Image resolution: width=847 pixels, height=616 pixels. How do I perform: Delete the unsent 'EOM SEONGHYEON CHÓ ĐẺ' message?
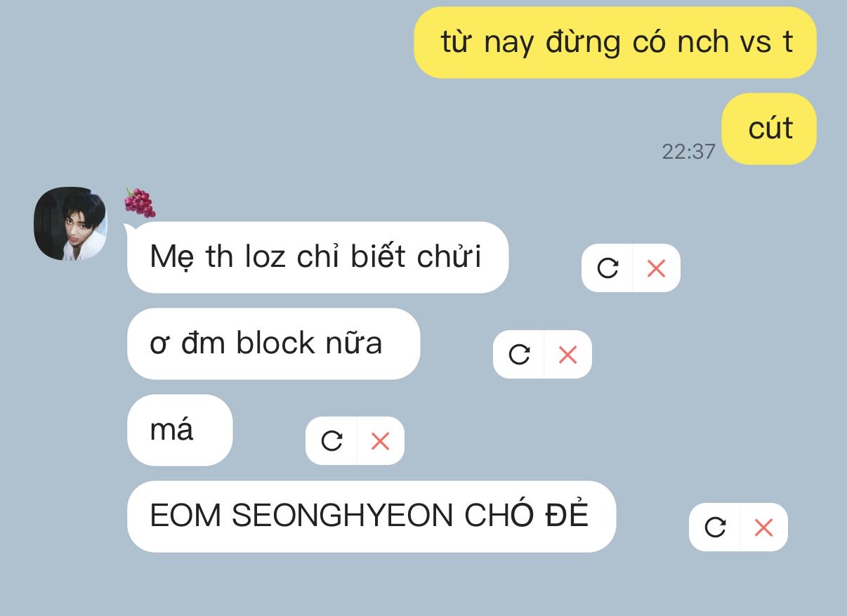[763, 527]
